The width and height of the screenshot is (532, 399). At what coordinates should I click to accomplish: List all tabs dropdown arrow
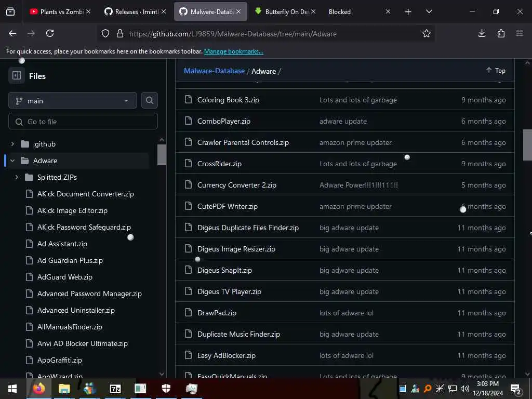429,12
